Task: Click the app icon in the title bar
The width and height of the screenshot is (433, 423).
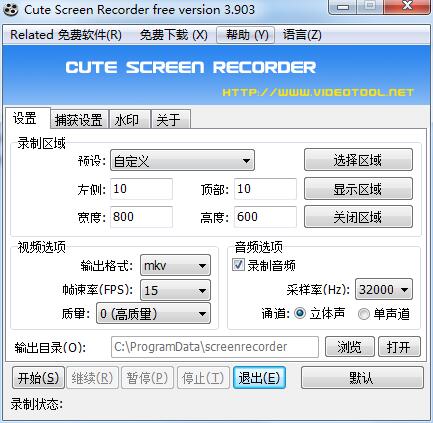Action: coord(11,10)
